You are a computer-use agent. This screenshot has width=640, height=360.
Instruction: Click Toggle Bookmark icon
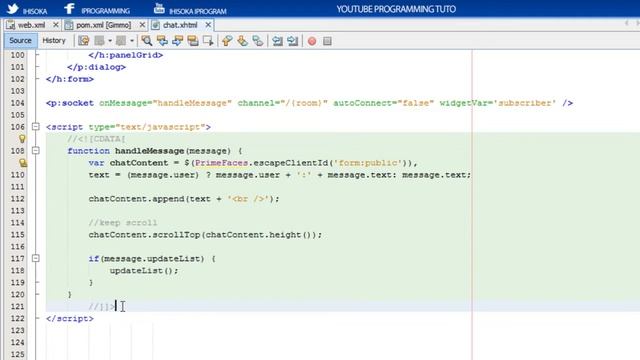coord(258,41)
